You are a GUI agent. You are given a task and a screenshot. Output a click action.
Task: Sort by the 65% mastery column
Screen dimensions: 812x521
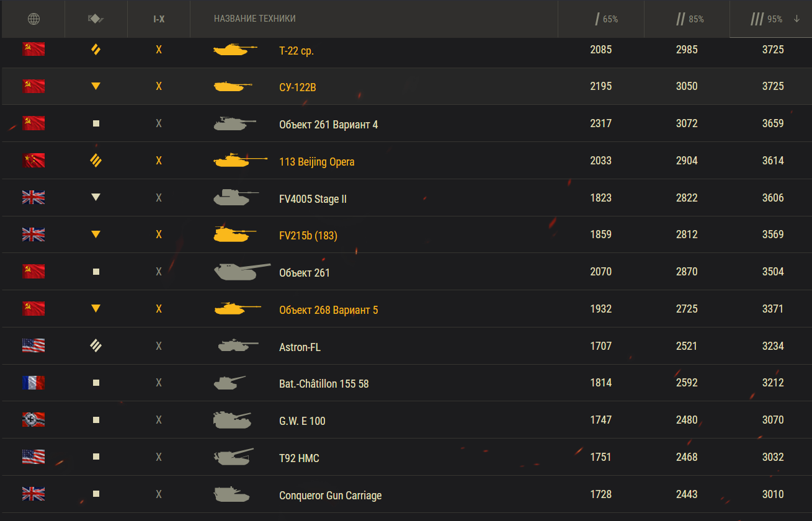pos(607,19)
